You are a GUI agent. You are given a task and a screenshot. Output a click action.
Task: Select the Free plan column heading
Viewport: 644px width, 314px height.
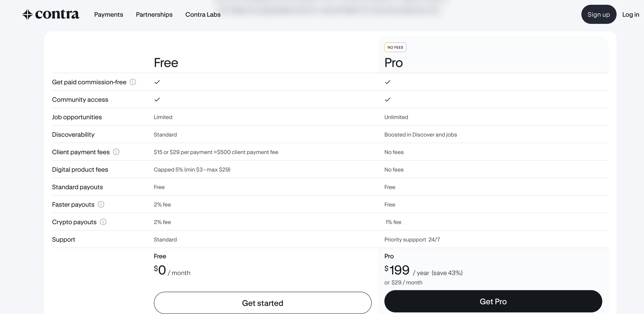166,62
